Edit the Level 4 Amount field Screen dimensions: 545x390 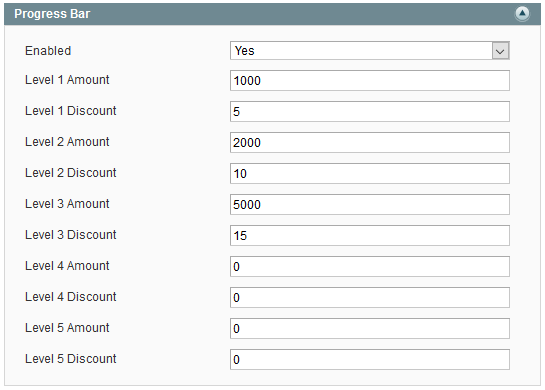pos(370,267)
